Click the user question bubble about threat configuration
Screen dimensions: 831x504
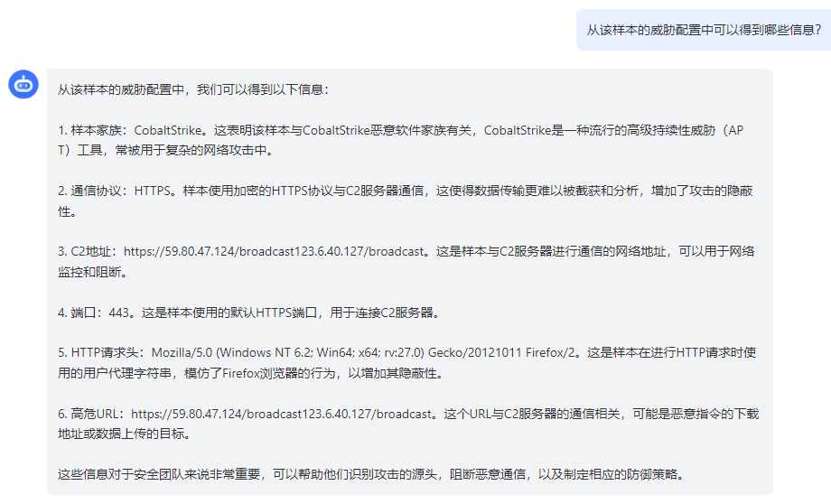tap(704, 30)
